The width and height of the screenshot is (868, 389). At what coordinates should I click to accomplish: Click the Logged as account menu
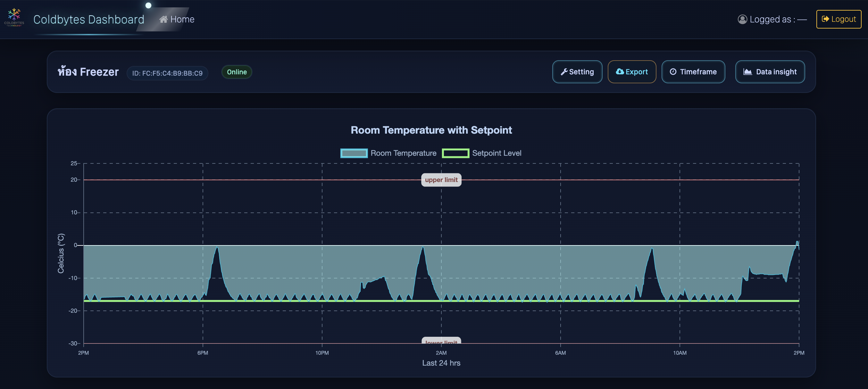pos(772,20)
